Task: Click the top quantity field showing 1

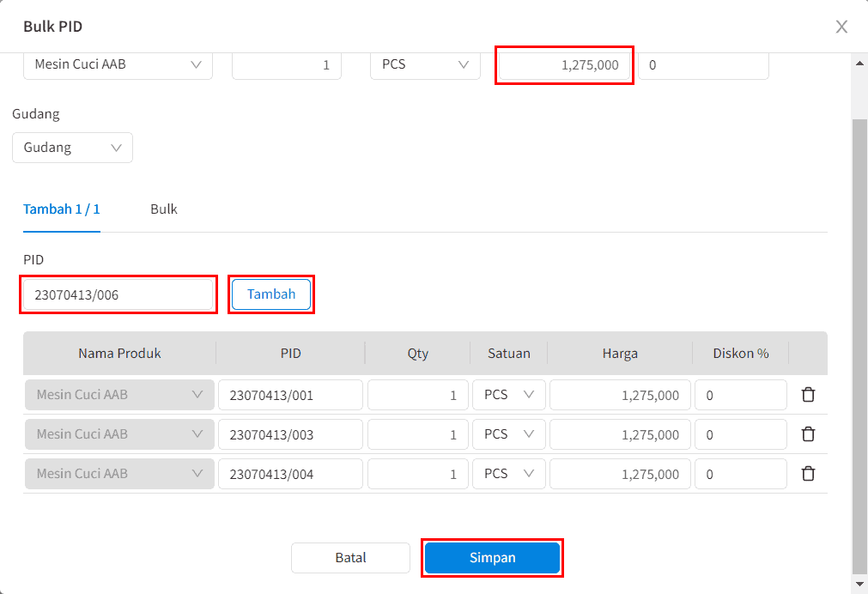Action: pyautogui.click(x=287, y=64)
